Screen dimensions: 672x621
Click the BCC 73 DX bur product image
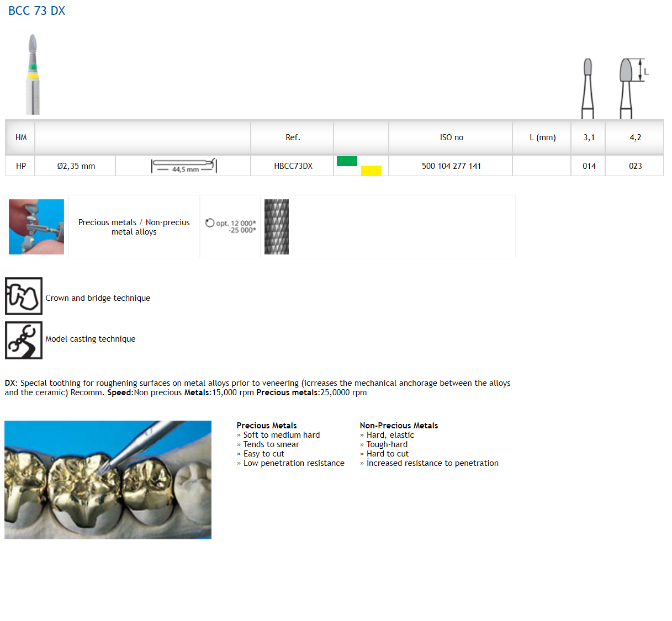tap(33, 75)
